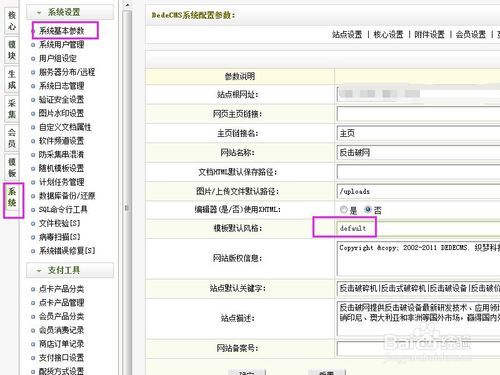Open 文件校验[S]
Image resolution: width=500 pixels, height=375 pixels.
(60, 223)
